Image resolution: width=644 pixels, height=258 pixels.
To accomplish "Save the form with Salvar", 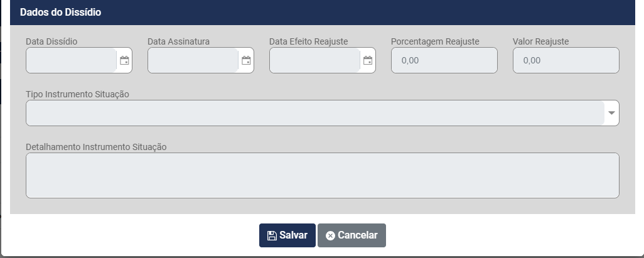I will (287, 235).
